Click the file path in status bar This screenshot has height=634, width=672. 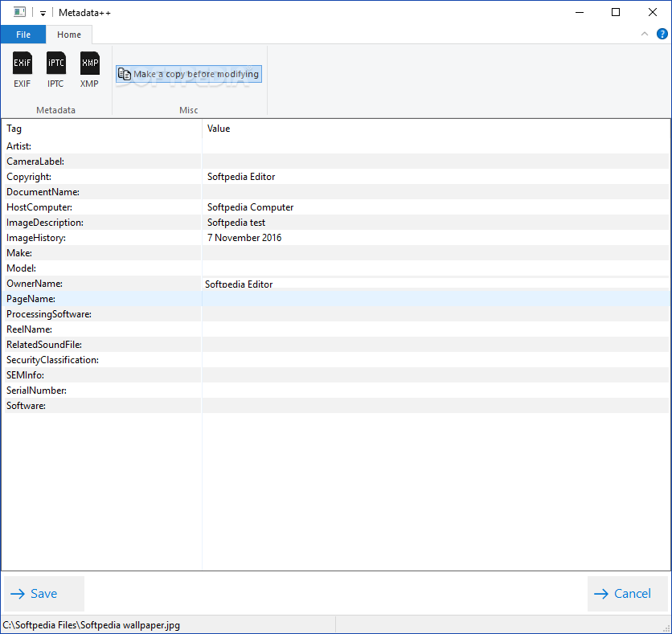click(92, 625)
